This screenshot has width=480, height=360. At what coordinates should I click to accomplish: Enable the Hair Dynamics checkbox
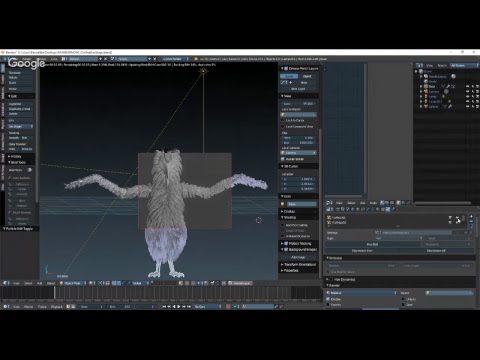[x=331, y=279]
